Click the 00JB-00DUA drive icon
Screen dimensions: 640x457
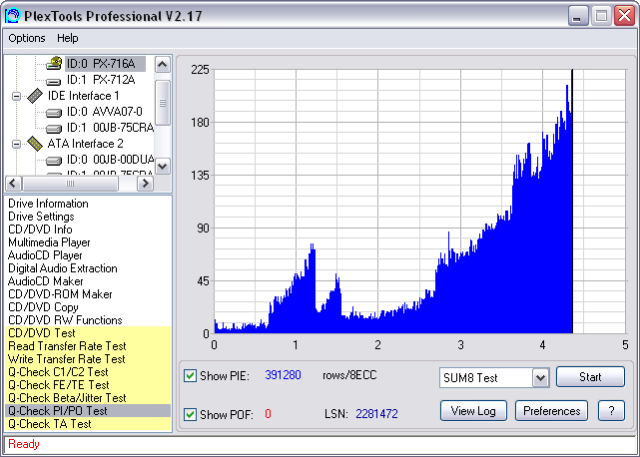[54, 159]
